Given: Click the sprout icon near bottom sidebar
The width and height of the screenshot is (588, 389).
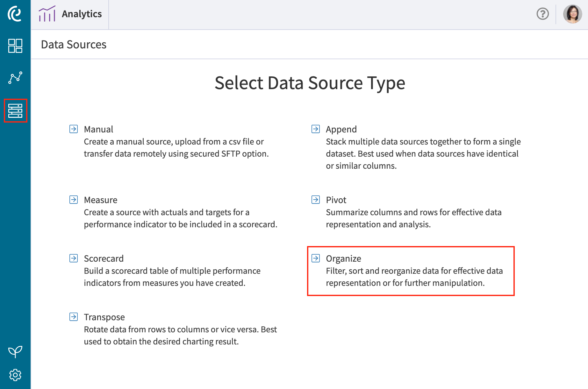Looking at the screenshot, I should click(x=15, y=352).
